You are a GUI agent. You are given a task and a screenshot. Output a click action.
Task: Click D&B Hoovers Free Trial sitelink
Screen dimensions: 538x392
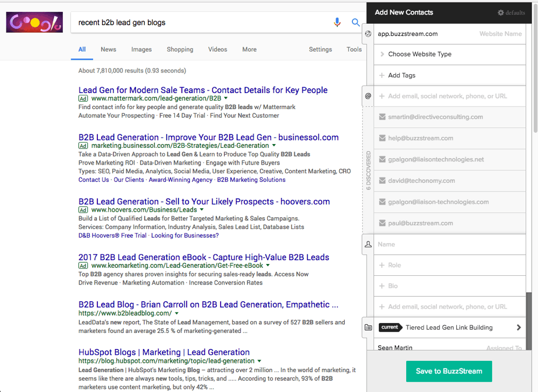pos(112,236)
